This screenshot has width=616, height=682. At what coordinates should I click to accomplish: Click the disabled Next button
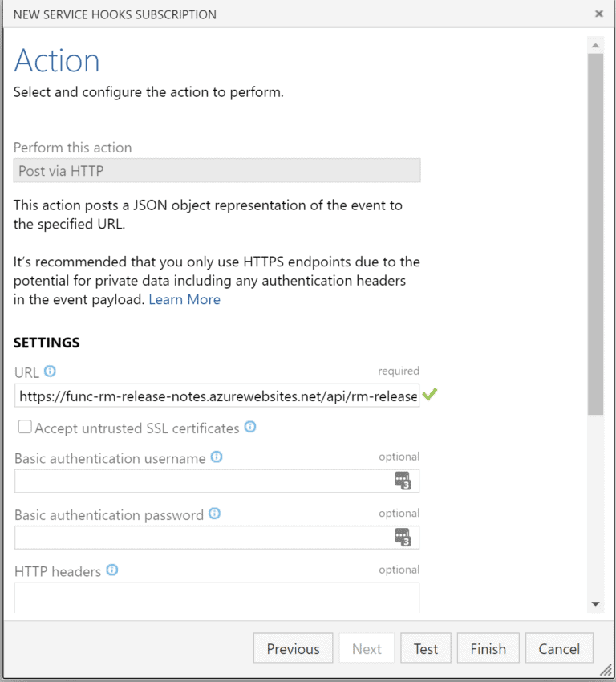[367, 647]
